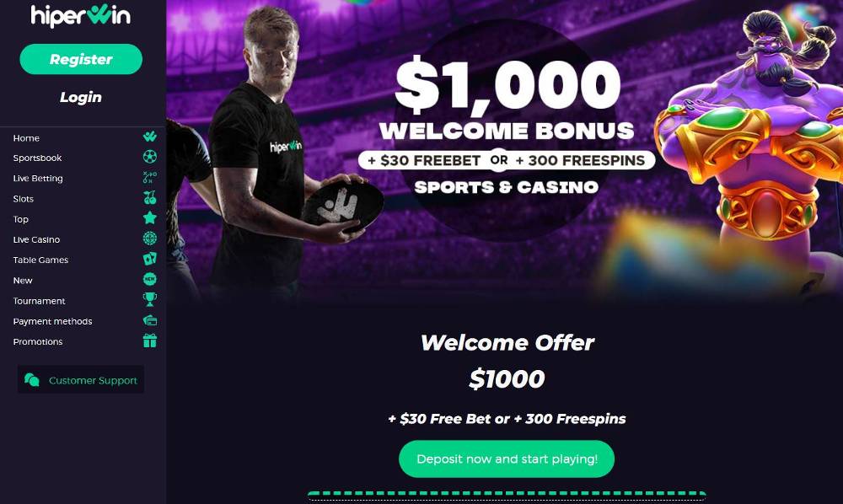The width and height of the screenshot is (843, 504).
Task: Click Deposit now and start playing button
Action: click(507, 458)
